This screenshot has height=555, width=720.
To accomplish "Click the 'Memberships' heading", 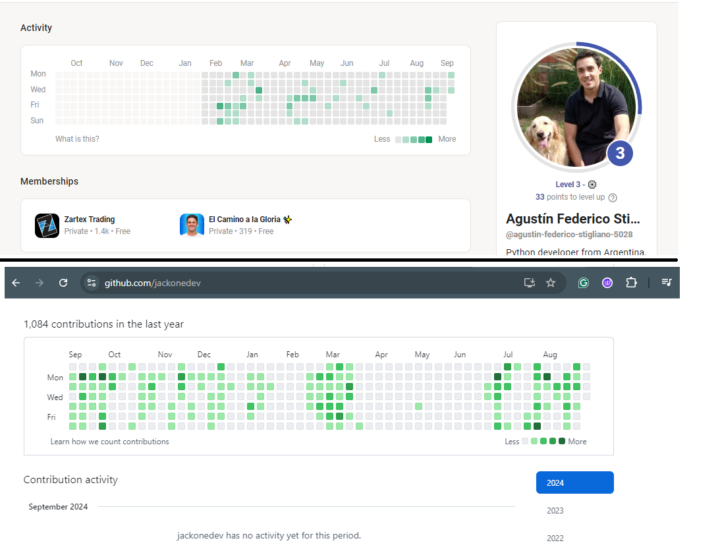I will [x=49, y=181].
